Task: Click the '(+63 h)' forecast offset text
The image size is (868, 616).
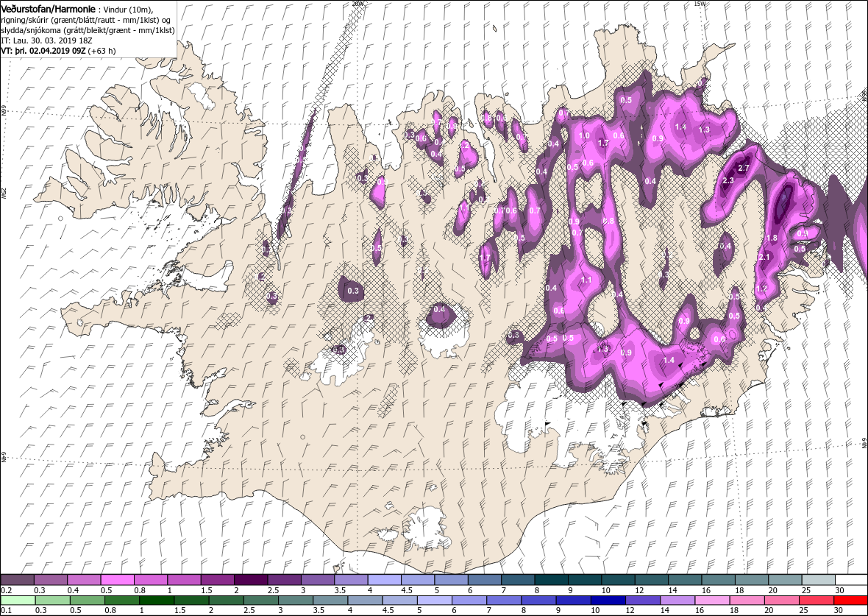Action: (x=102, y=50)
